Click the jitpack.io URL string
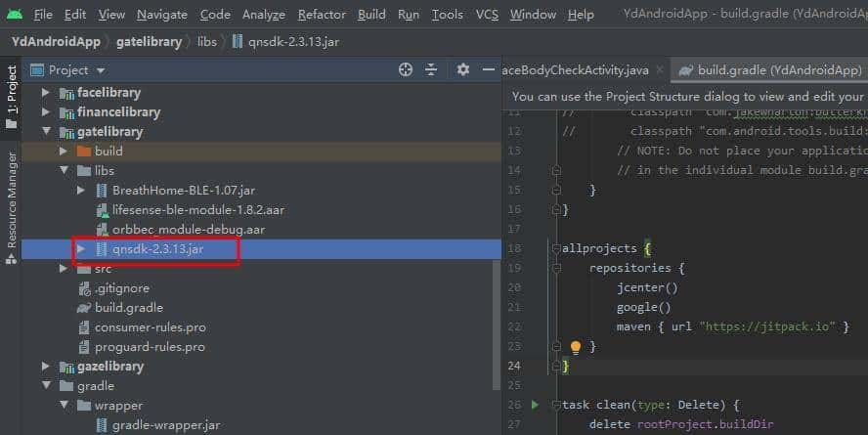Screen dimensions: 868x435 click(x=767, y=326)
